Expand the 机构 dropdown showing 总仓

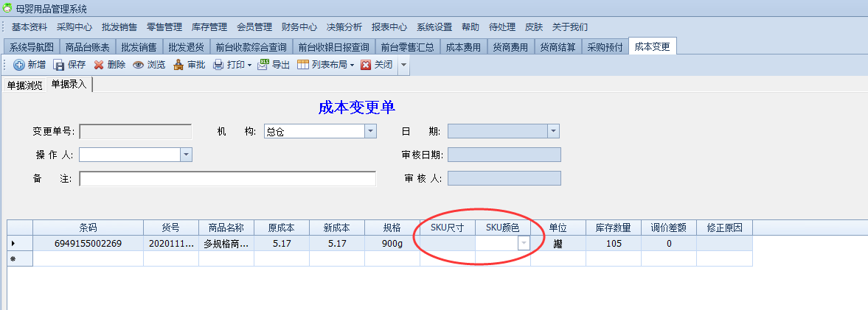(370, 131)
